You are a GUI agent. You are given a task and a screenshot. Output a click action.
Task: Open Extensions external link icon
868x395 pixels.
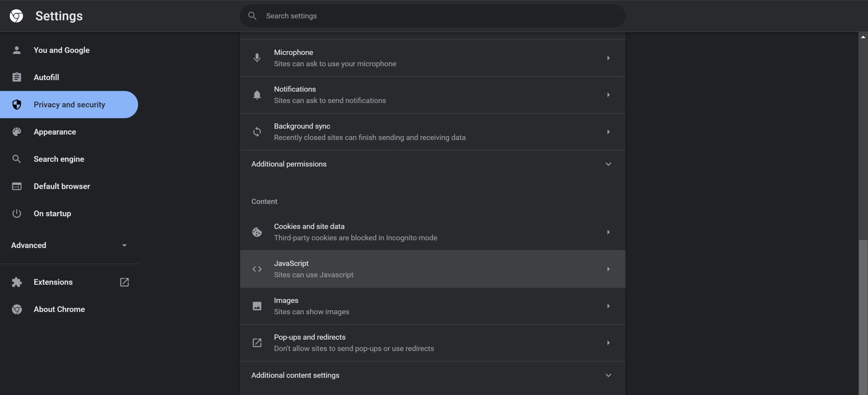point(124,282)
